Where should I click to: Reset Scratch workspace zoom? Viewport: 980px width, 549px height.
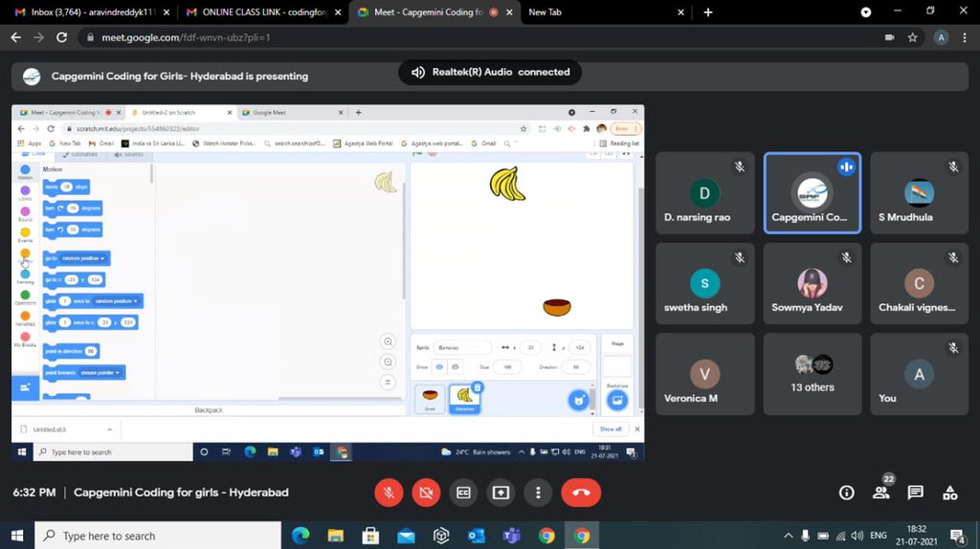point(389,383)
